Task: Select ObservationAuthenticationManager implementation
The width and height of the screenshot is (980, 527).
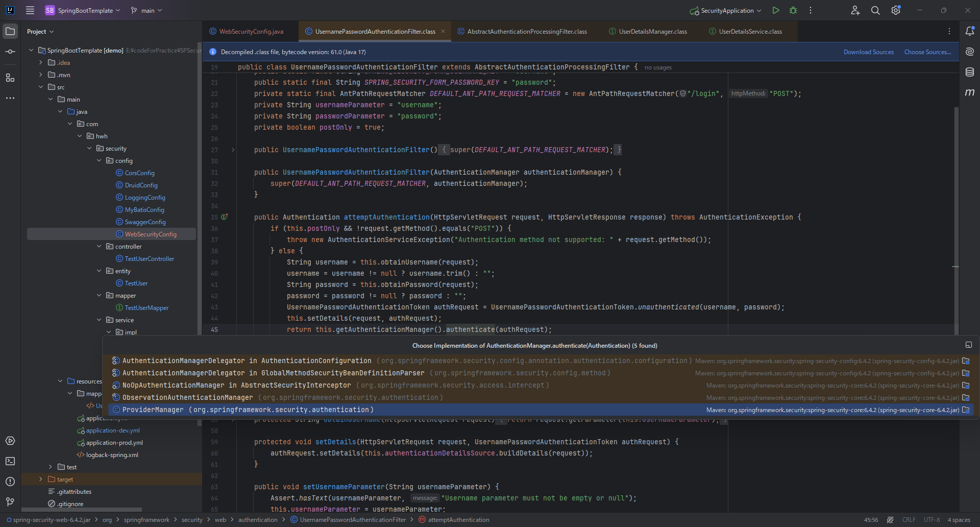Action: 541,397
